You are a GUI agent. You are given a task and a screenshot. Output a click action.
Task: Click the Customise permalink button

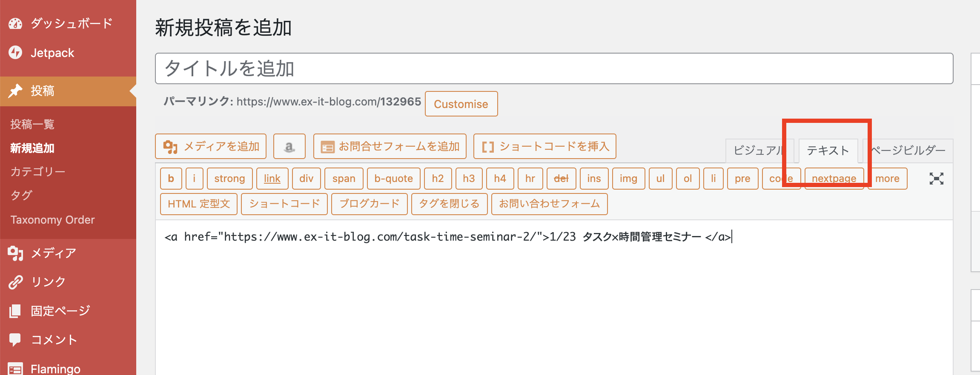461,104
